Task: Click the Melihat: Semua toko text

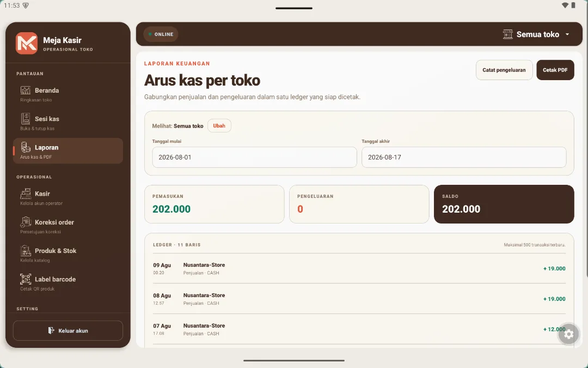Action: click(x=177, y=126)
